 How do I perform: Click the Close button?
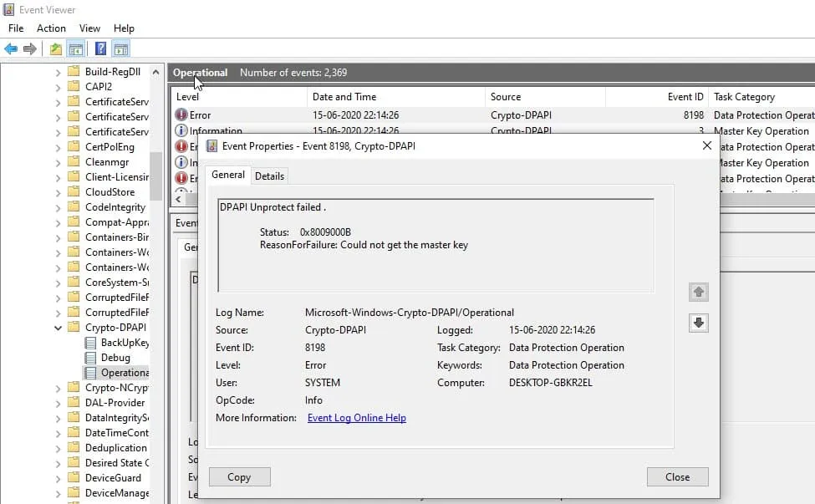click(x=677, y=477)
